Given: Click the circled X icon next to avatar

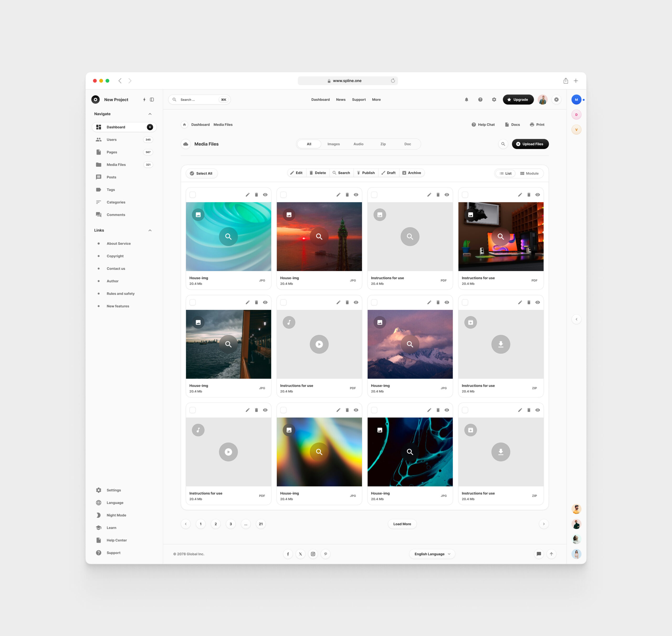Looking at the screenshot, I should point(556,100).
